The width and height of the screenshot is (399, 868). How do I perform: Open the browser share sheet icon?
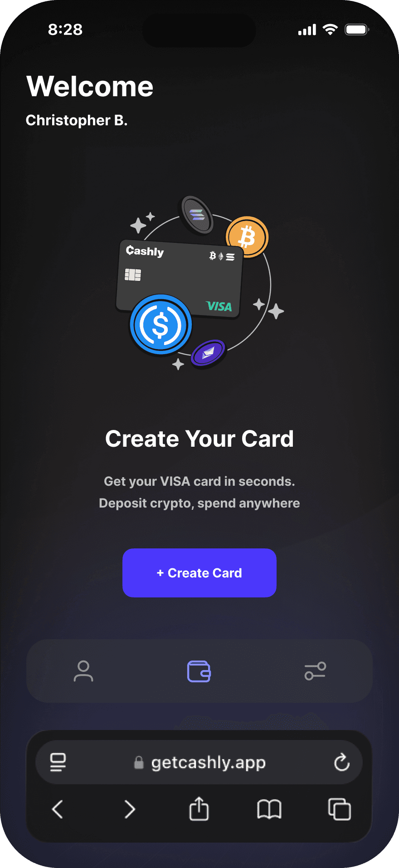(199, 809)
